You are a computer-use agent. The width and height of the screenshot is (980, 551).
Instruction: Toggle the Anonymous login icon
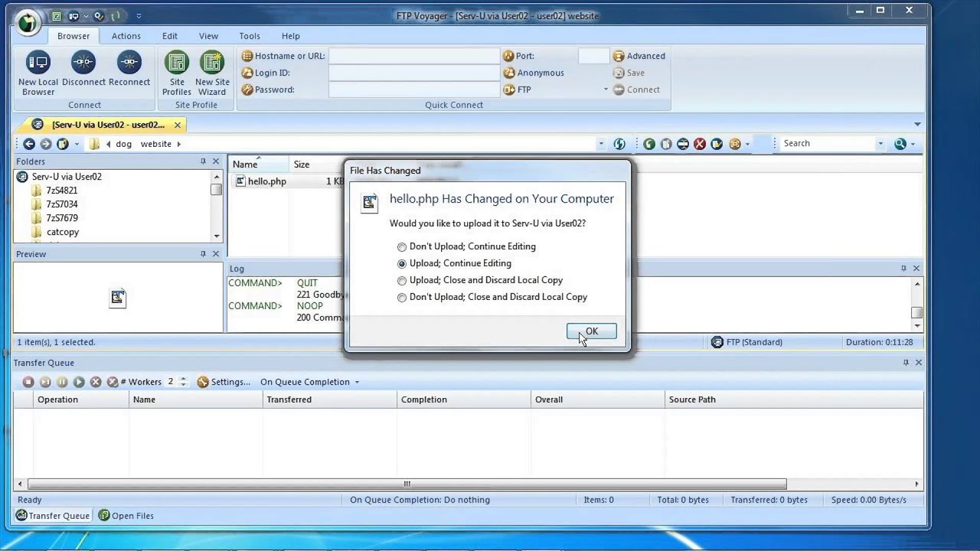508,73
